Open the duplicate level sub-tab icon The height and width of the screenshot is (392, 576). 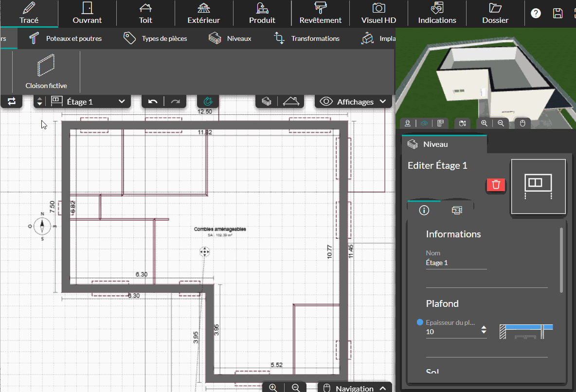pyautogui.click(x=457, y=210)
